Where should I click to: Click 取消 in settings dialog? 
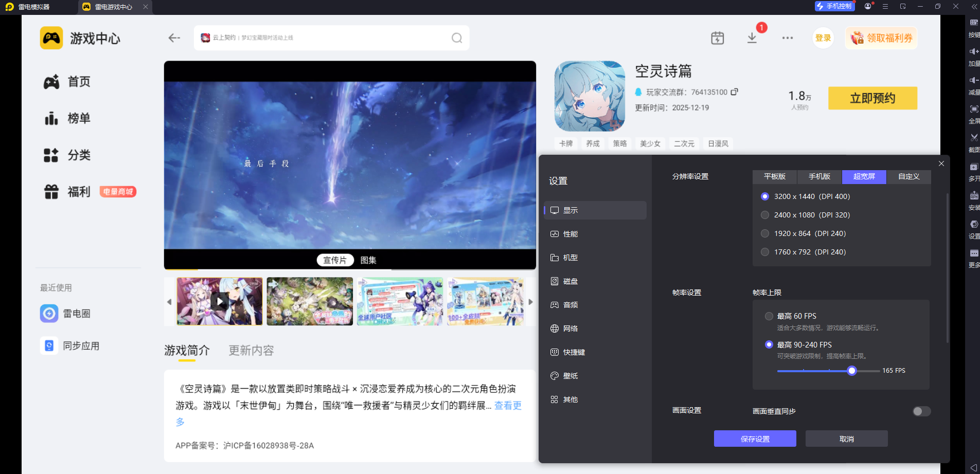point(847,439)
